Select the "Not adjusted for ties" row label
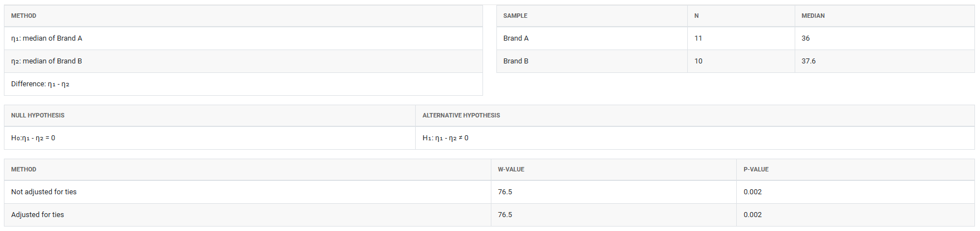980x231 pixels. click(x=44, y=192)
